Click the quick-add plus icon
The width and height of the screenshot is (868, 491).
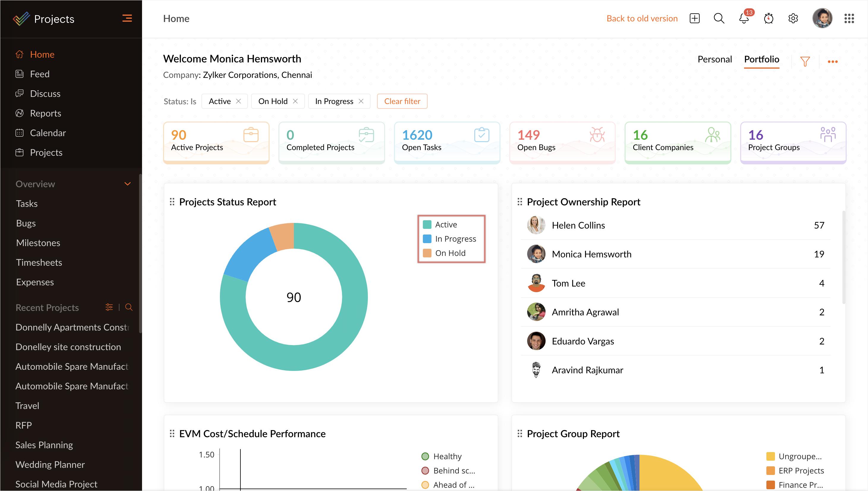(694, 18)
